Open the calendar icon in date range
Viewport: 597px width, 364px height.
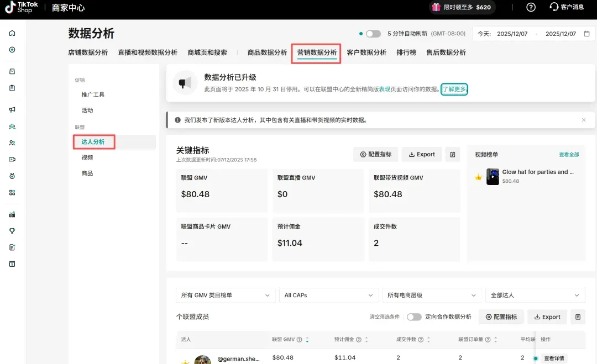(586, 34)
